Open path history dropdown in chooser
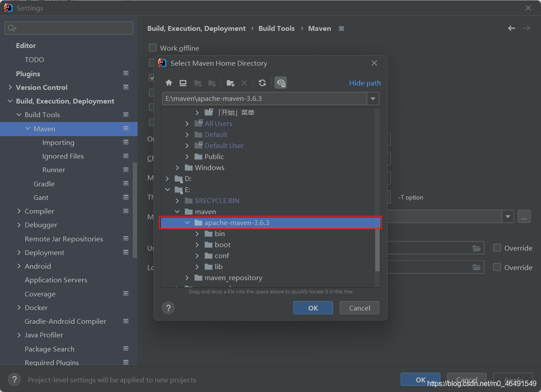Viewport: 541px width, 392px height. [x=373, y=99]
